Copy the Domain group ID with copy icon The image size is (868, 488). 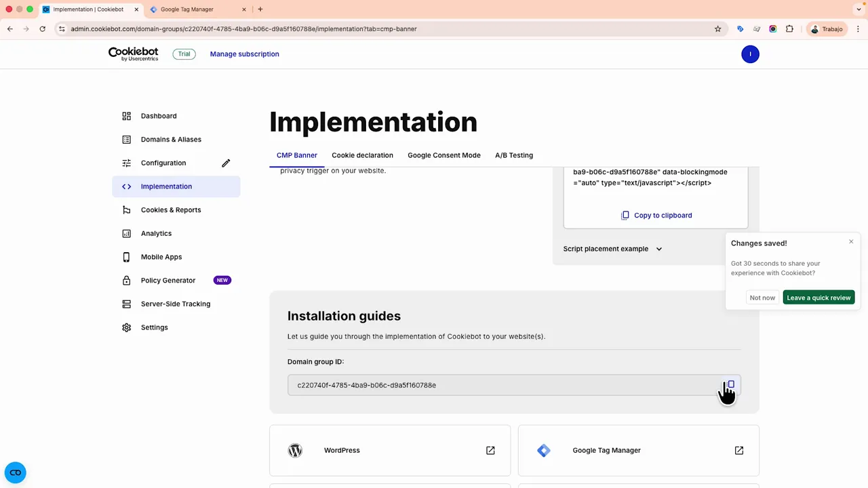[730, 385]
